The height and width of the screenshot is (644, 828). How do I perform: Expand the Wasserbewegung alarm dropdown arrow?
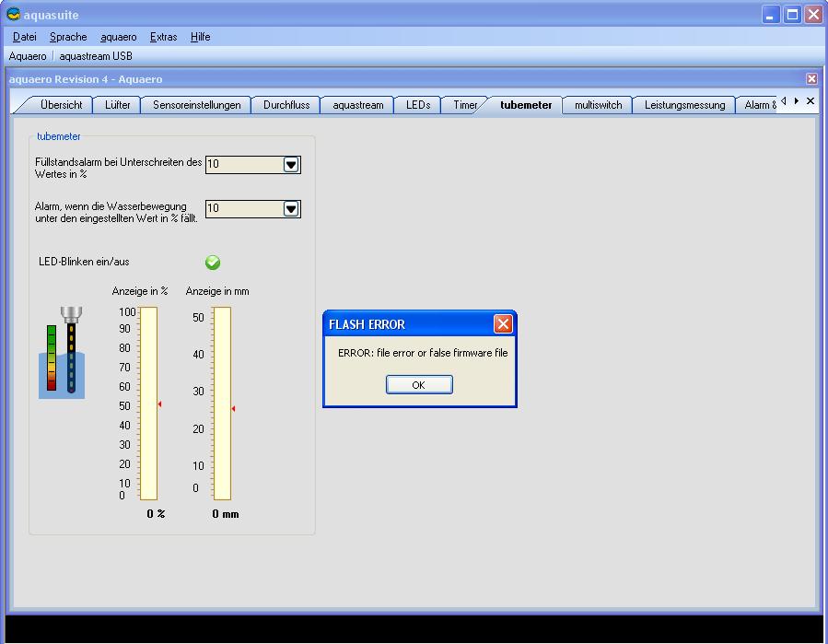click(291, 209)
